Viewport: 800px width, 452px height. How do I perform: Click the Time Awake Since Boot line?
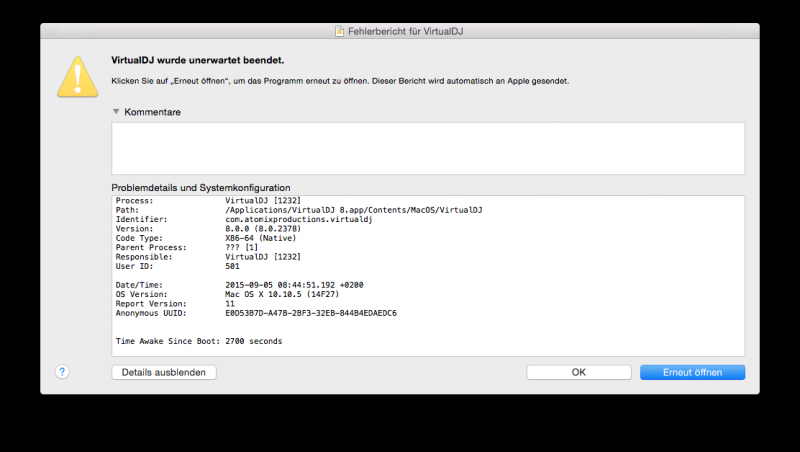pos(199,341)
